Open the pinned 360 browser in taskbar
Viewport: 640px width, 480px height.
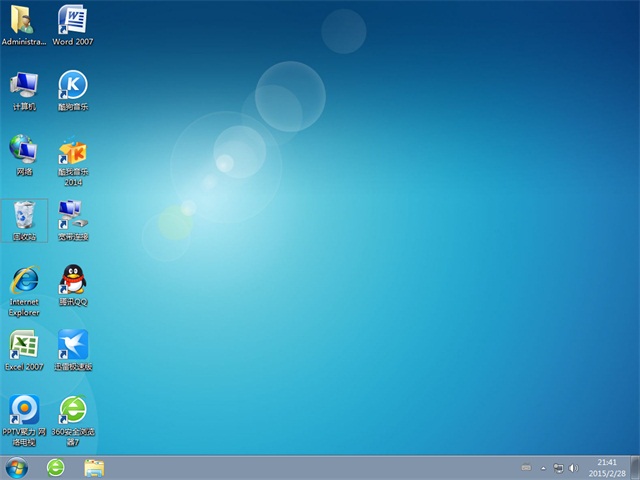[56, 467]
